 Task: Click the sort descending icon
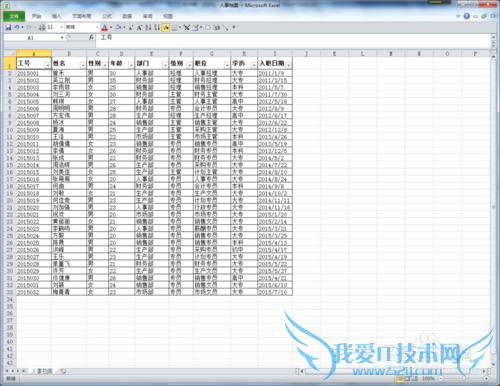(x=157, y=27)
